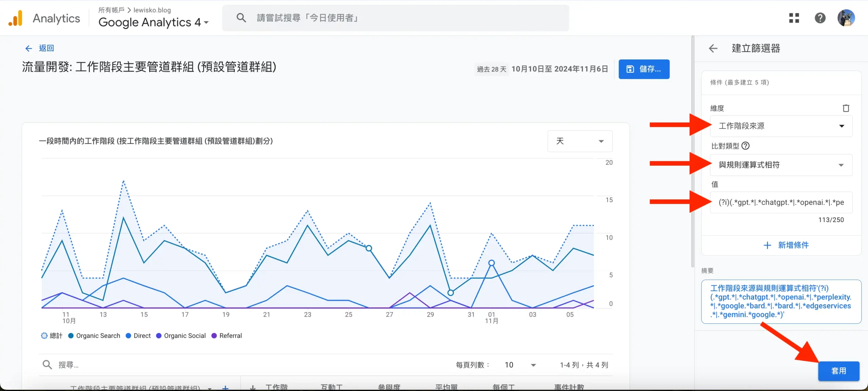This screenshot has height=391, width=868.
Task: Click the 條件 (最多建立 5 項) heading
Action: [x=739, y=82]
